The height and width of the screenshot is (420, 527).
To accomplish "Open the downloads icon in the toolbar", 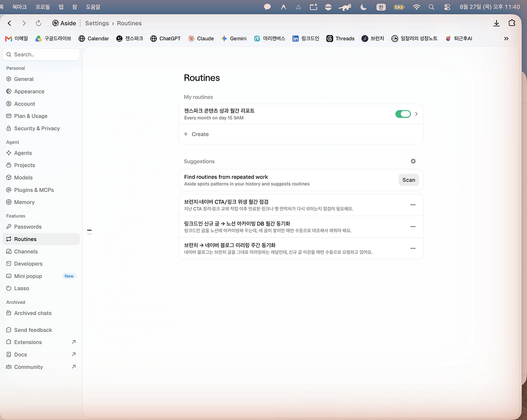I will tap(497, 23).
